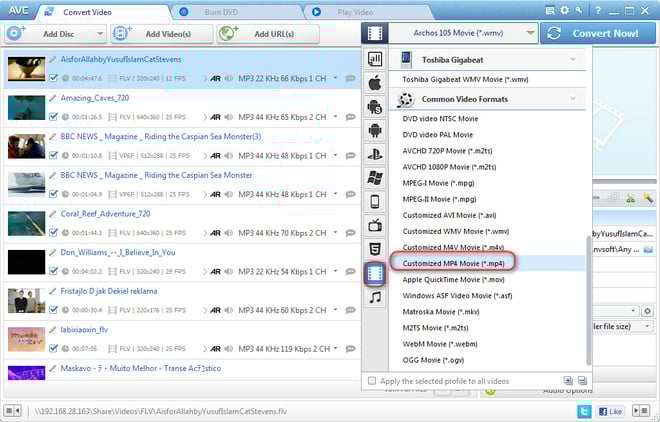Select the Don_Williams black video thumbnail

(x=27, y=262)
